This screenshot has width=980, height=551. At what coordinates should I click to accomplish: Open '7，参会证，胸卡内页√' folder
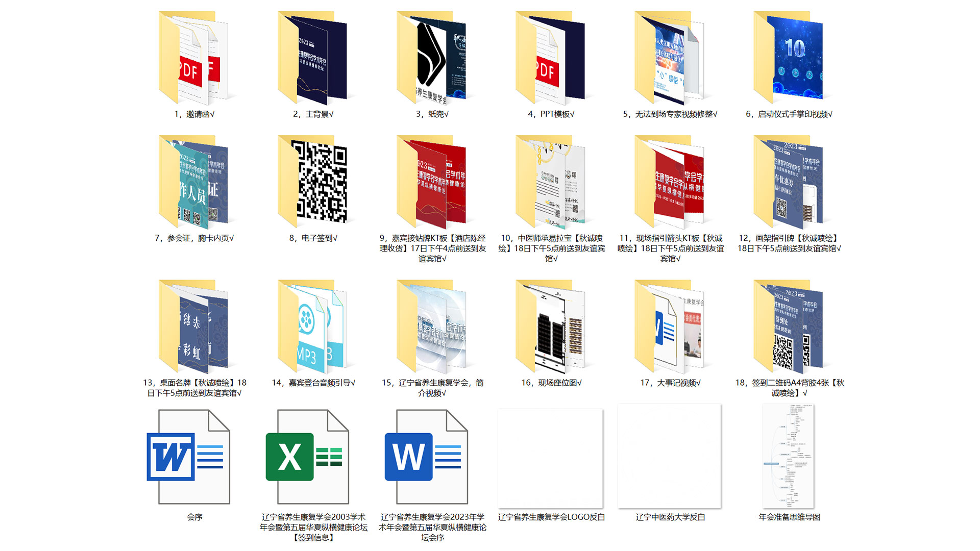tap(194, 183)
